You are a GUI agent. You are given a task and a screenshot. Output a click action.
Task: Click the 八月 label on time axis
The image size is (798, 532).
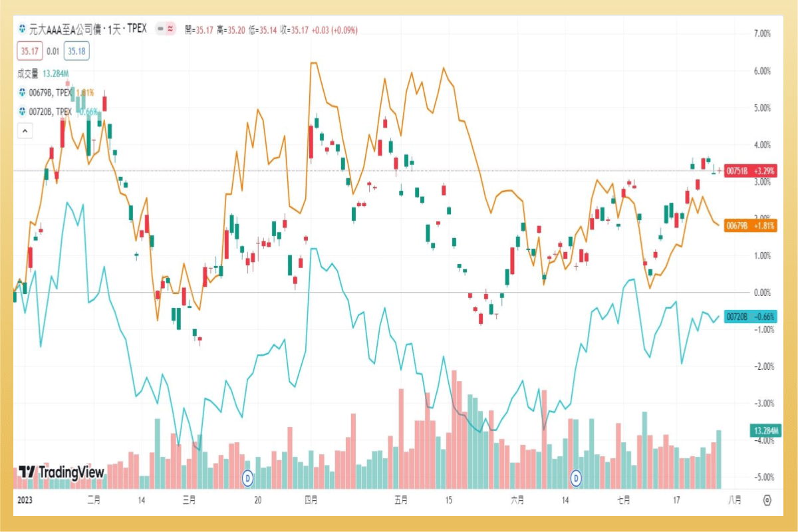735,499
